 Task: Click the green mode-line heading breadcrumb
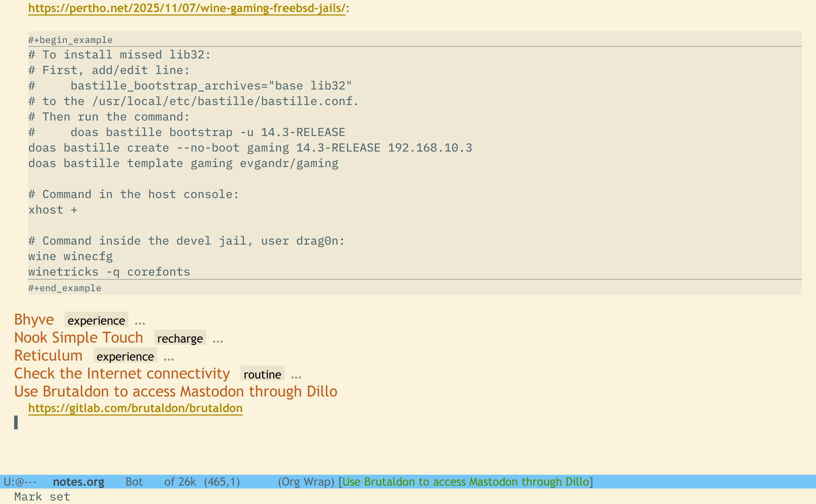[465, 481]
